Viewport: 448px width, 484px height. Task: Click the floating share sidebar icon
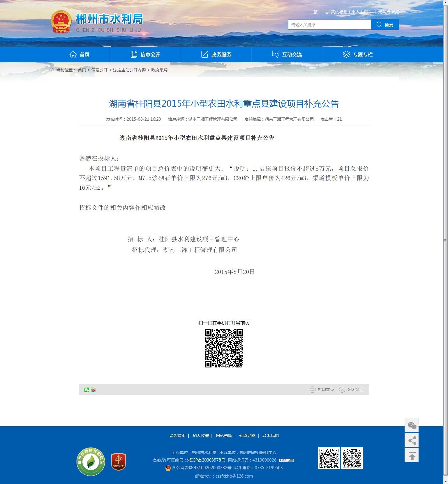[412, 440]
